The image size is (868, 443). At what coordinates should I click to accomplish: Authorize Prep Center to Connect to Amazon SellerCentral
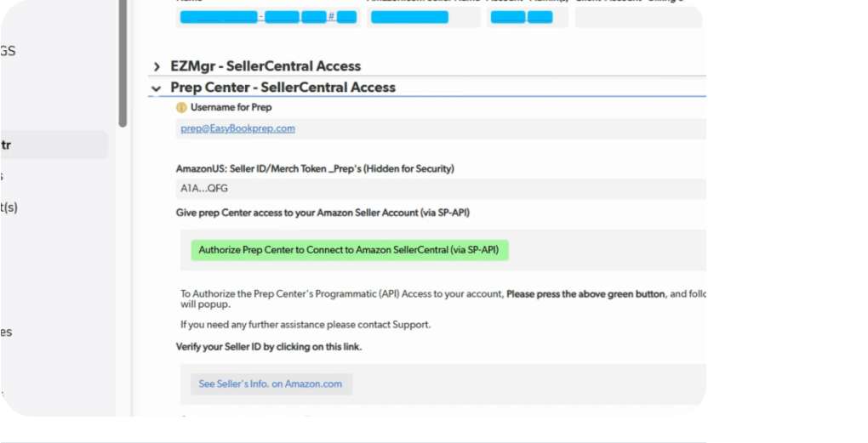click(349, 250)
